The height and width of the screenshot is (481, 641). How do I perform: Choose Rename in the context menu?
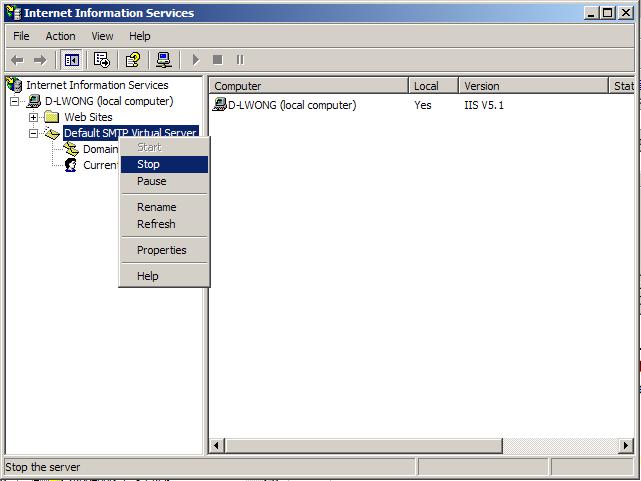pos(164,207)
